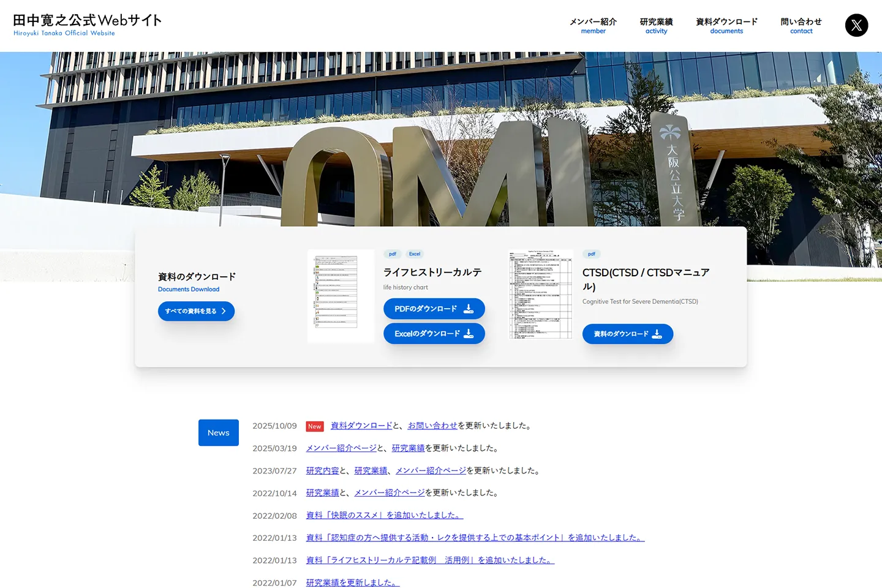882x588 pixels.
Task: Open 研究業績 link in the 2023/07/27 news
Action: [371, 471]
